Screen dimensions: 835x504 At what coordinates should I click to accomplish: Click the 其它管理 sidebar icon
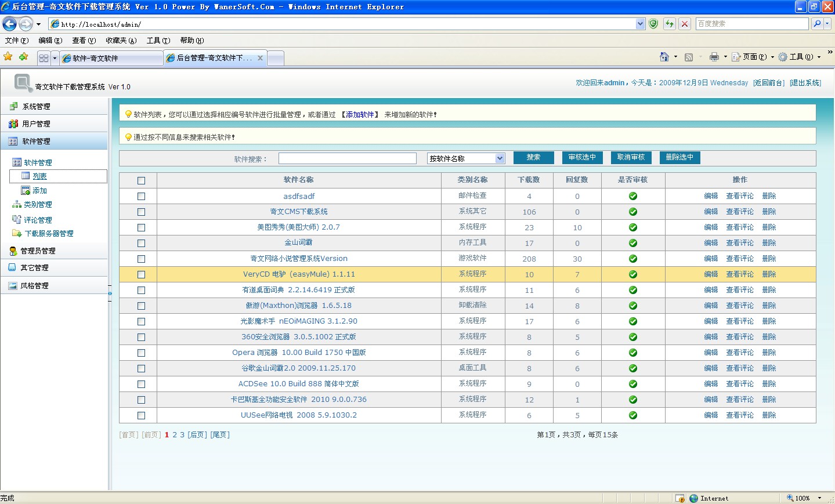point(12,267)
